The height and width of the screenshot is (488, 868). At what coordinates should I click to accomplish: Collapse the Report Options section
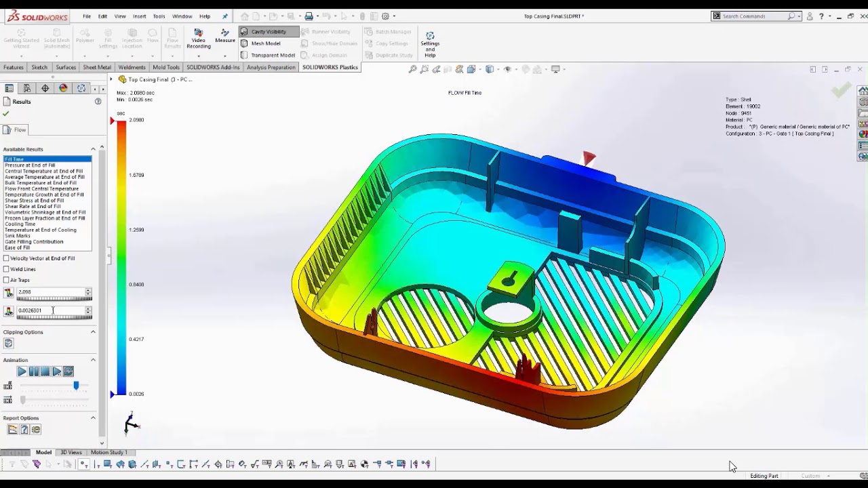pos(93,418)
